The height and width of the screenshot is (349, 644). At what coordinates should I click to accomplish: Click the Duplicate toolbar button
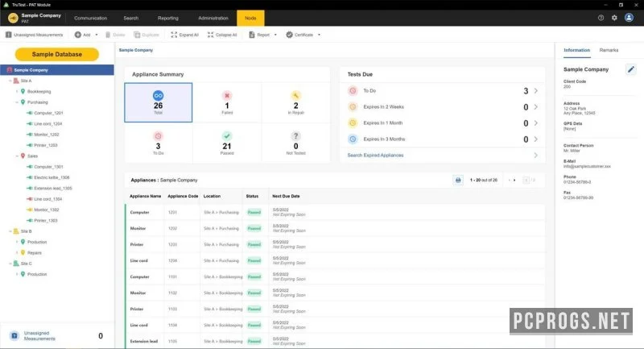[x=147, y=35]
